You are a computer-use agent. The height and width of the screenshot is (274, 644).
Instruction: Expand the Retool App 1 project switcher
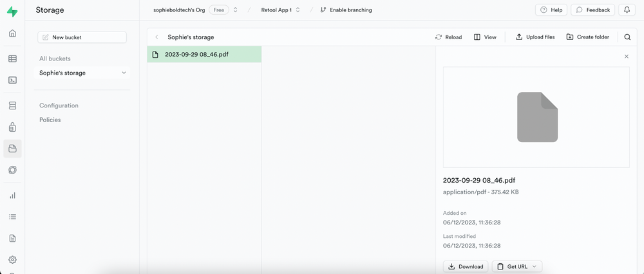tap(298, 10)
